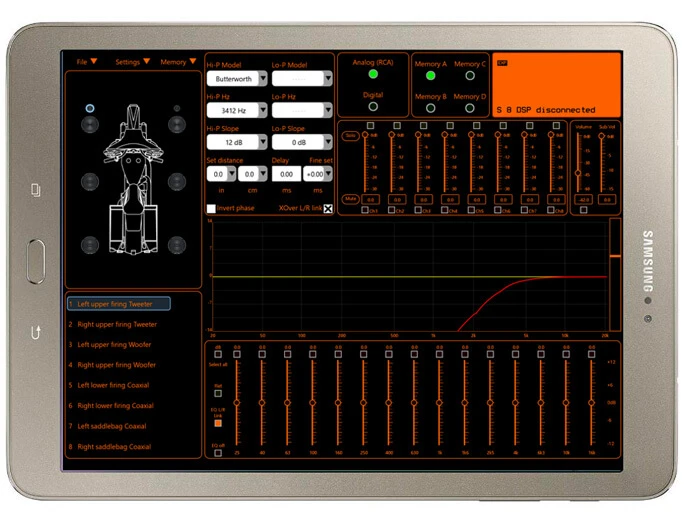Open the Lo-P Slope dropdown

coord(301,142)
